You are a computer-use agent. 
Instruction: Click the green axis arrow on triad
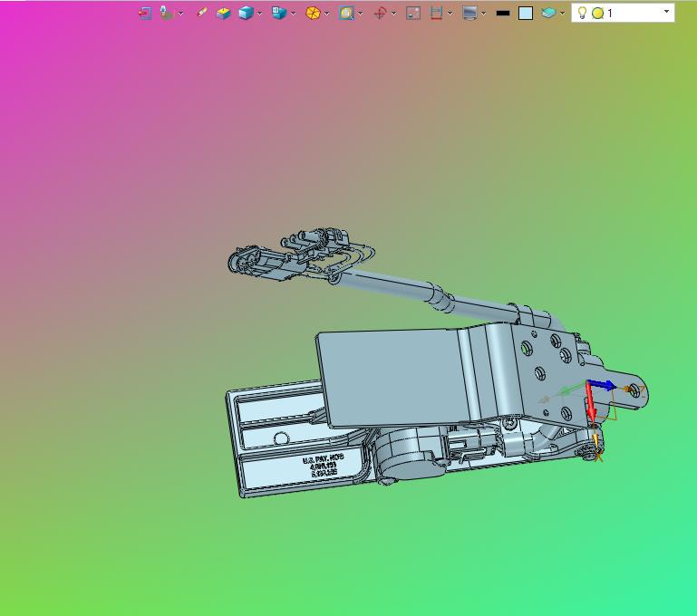tap(570, 390)
